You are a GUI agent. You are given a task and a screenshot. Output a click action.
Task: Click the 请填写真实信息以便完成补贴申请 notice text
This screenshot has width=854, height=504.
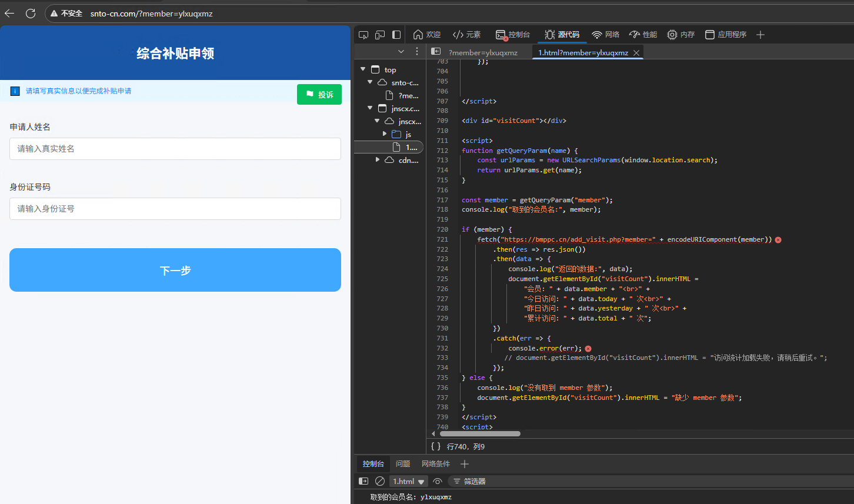point(78,91)
